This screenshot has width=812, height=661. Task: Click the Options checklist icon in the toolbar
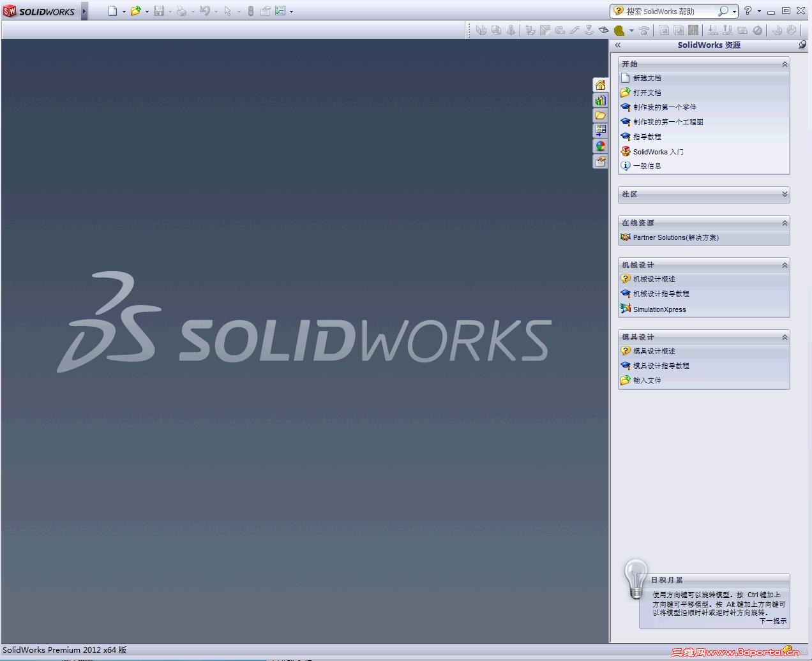click(x=280, y=11)
